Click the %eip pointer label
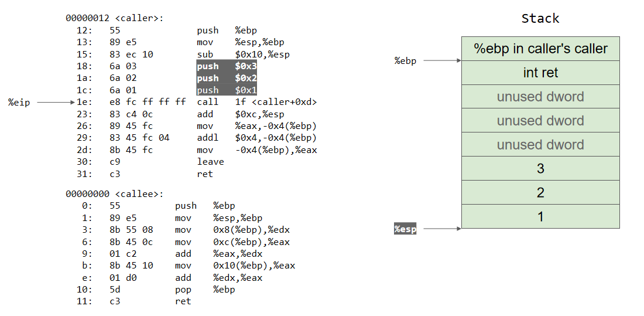The width and height of the screenshot is (644, 316). coord(19,103)
